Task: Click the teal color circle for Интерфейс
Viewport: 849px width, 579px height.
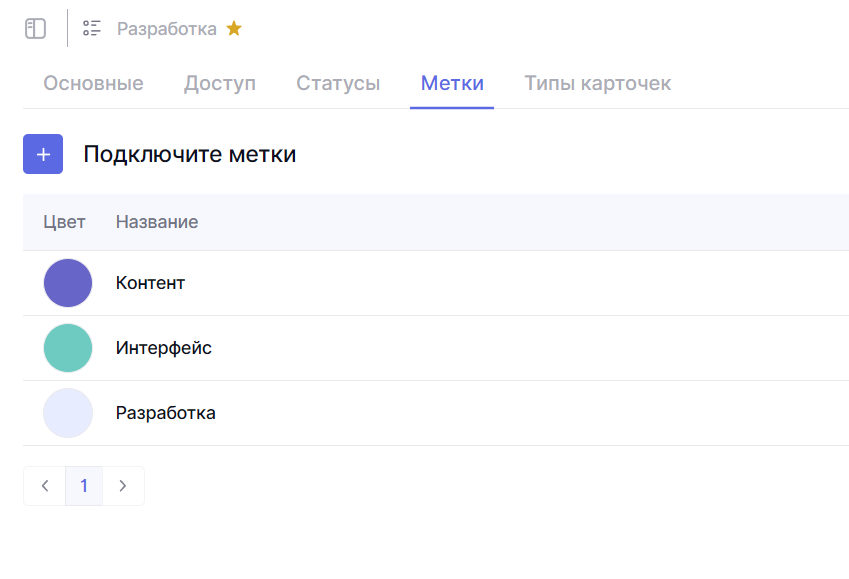Action: [68, 348]
